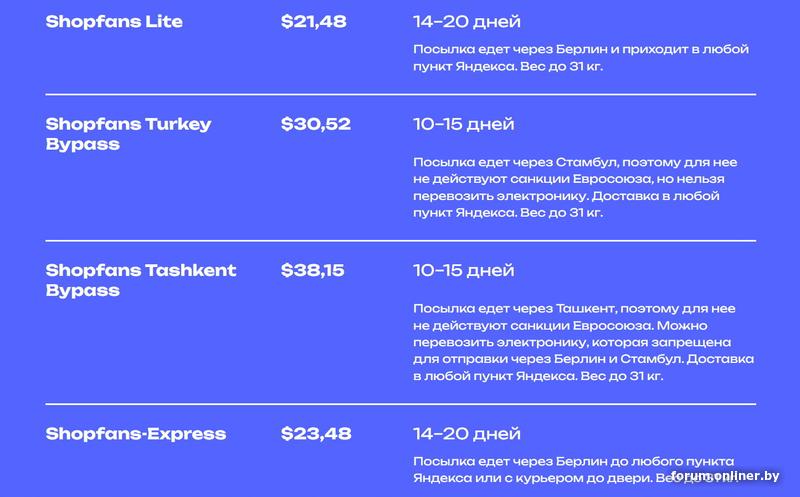Open the Shopfans Tashkent Bypass plan
The width and height of the screenshot is (800, 497).
[x=140, y=280]
